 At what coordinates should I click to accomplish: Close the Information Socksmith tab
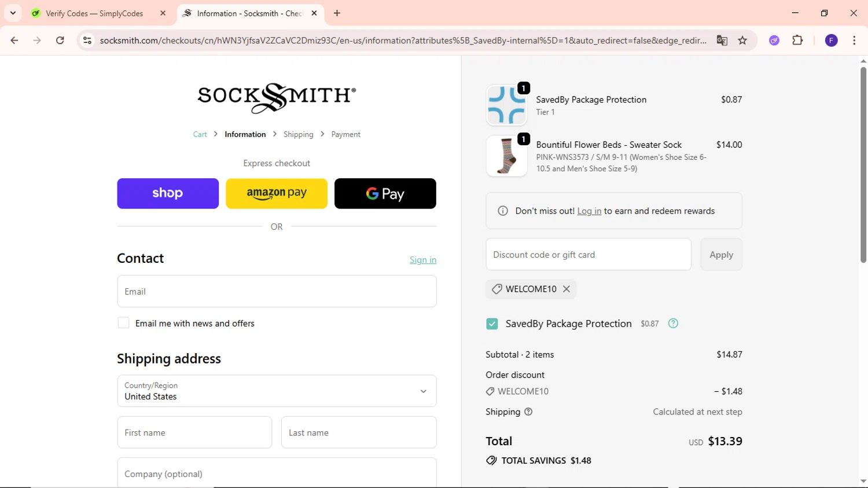pyautogui.click(x=314, y=13)
